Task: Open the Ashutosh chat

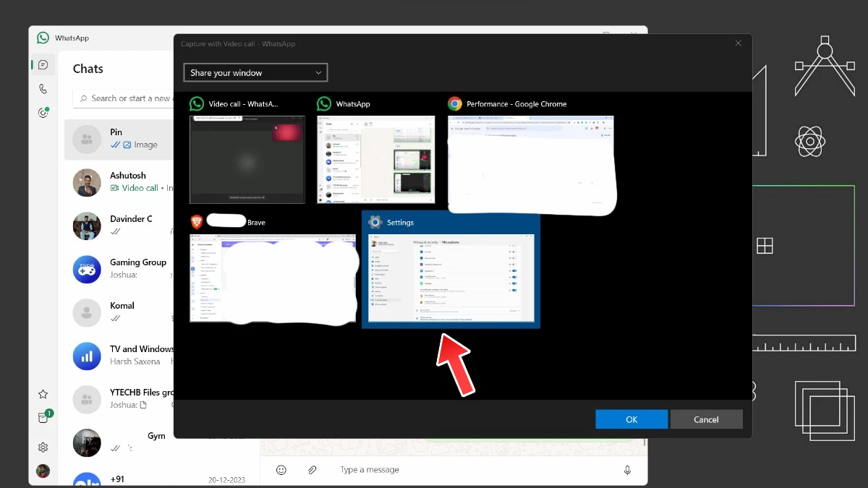Action: point(120,182)
